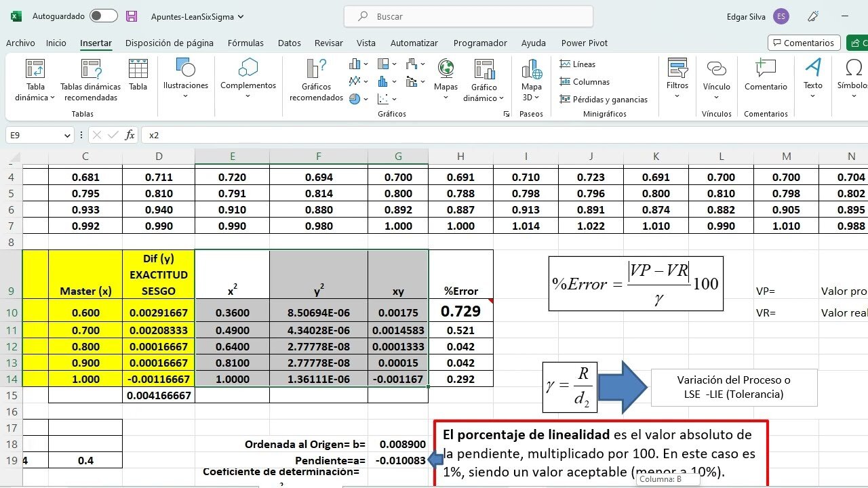
Task: Click the Comentarios button
Action: (804, 43)
